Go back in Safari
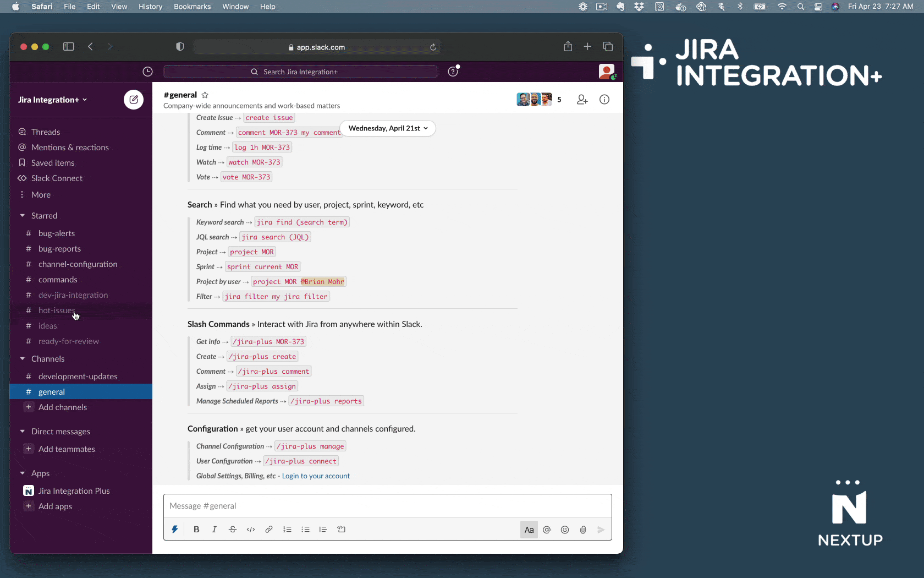The height and width of the screenshot is (578, 924). (x=91, y=47)
